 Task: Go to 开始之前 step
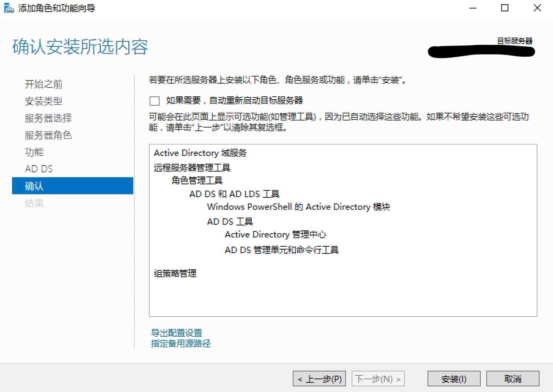44,84
